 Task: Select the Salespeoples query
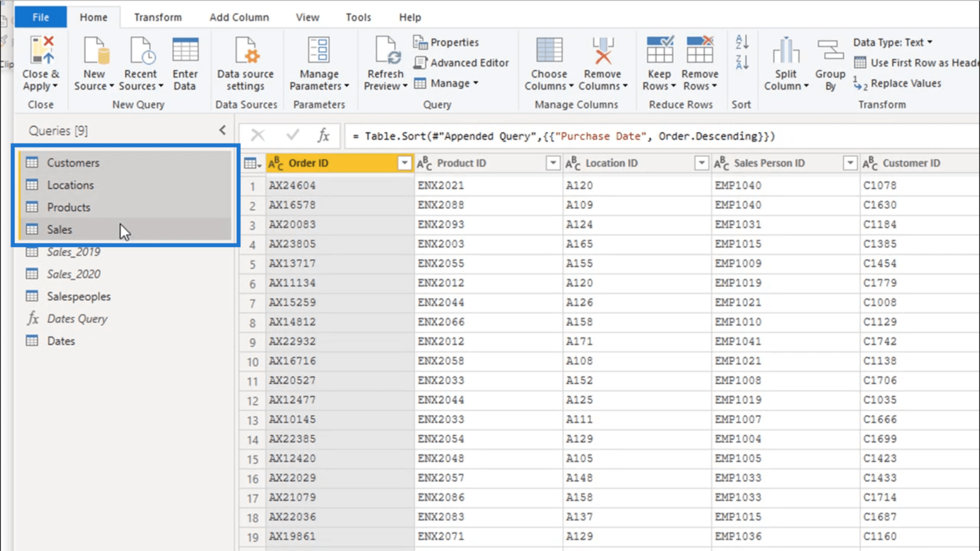point(125,296)
